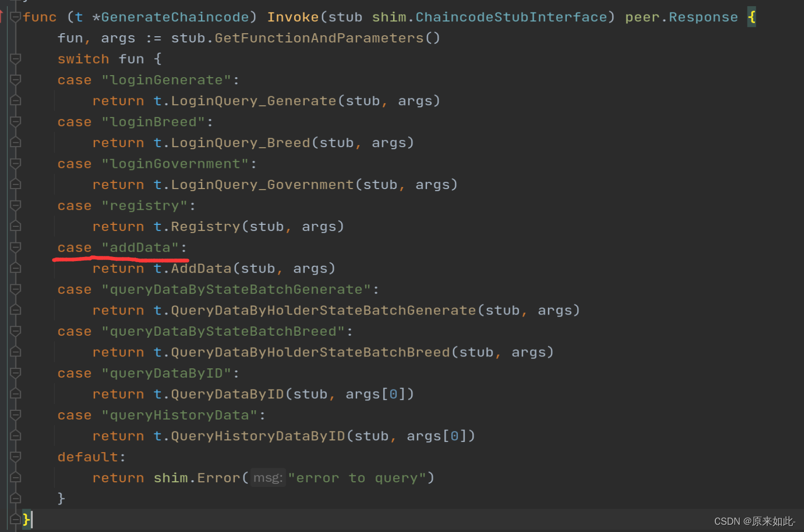Screen dimensions: 804x532
Task: Click QueryHistoryDataByID method call
Action: click(x=258, y=436)
